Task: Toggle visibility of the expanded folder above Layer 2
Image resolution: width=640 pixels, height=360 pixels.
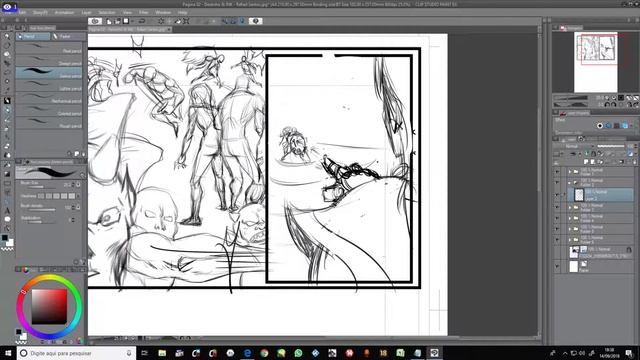Action: [557, 182]
